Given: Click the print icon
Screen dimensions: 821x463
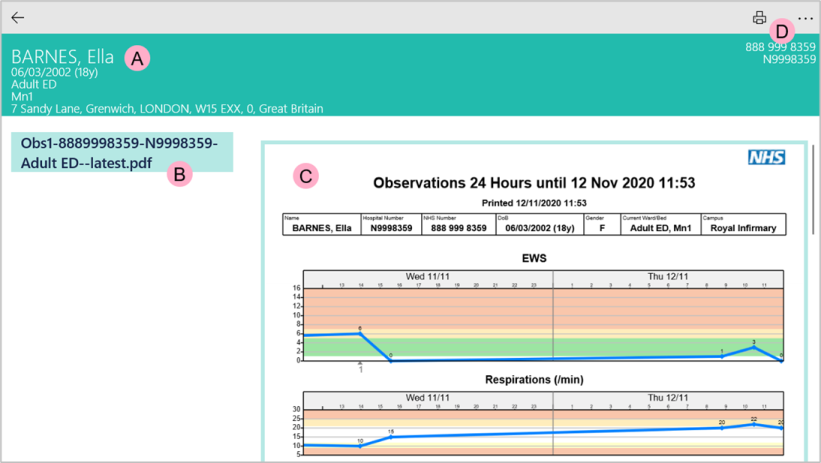Looking at the screenshot, I should 760,18.
